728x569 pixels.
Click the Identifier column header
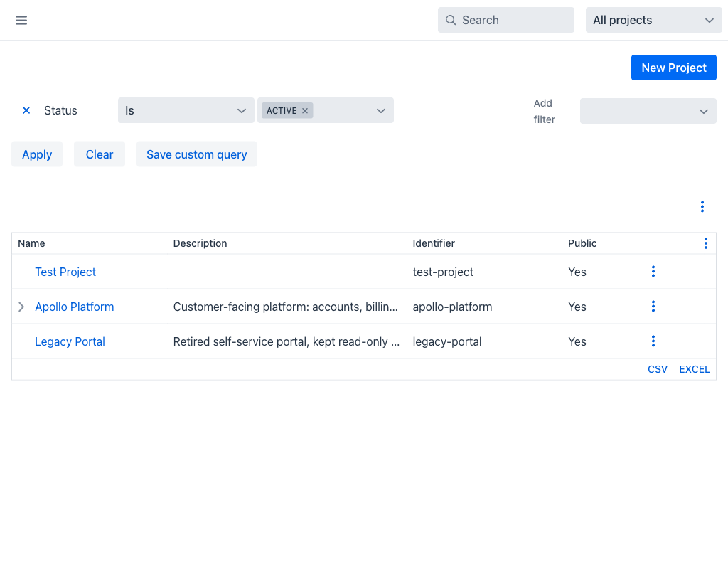click(x=434, y=243)
